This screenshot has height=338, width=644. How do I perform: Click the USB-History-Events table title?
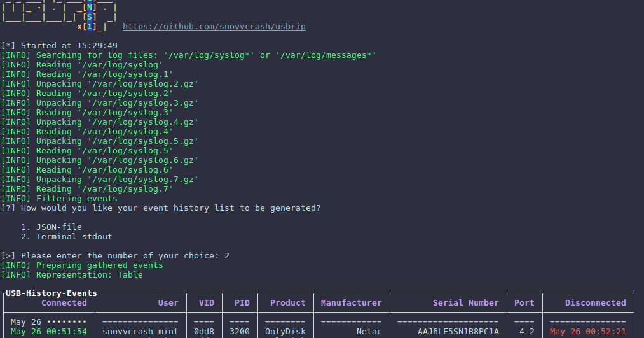coord(51,293)
